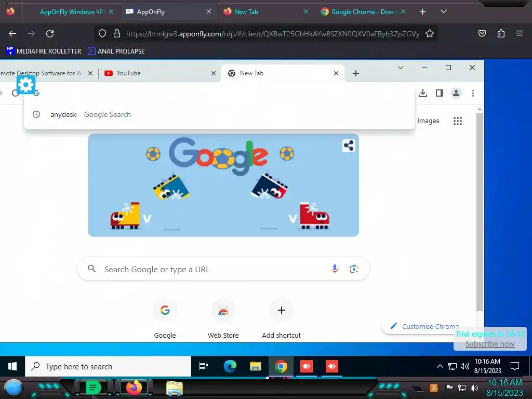Open MEDIAFIRE ROULETTER bookmark

coord(44,51)
